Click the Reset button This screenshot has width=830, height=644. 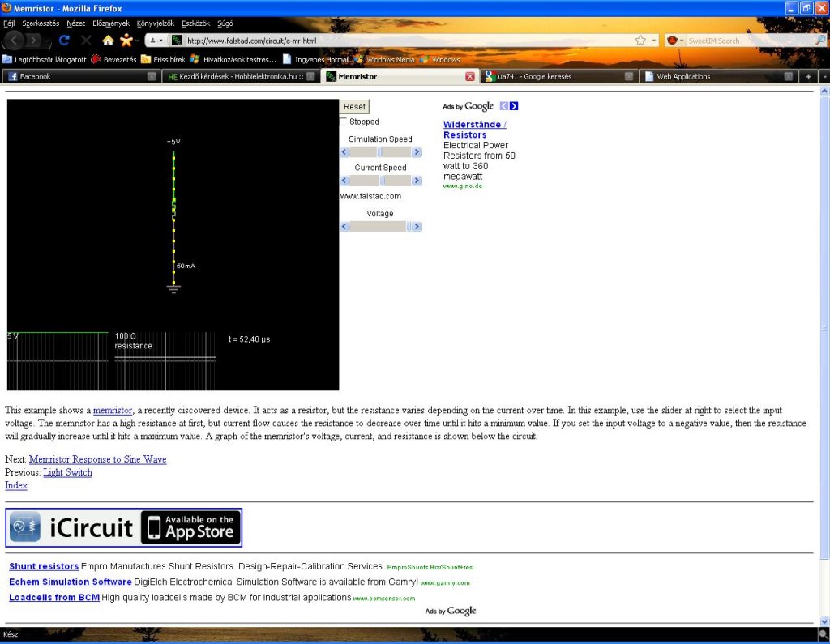[354, 106]
